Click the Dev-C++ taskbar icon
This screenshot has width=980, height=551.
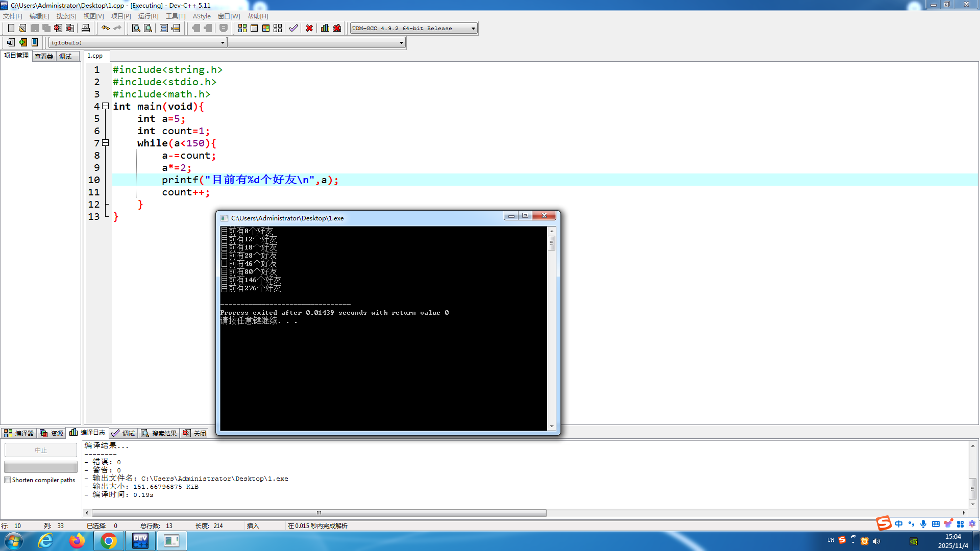tap(140, 541)
